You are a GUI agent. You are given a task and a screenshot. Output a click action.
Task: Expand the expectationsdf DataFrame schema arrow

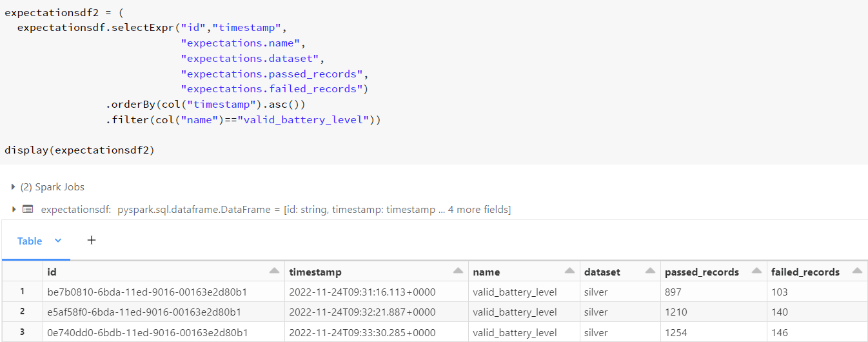click(14, 210)
